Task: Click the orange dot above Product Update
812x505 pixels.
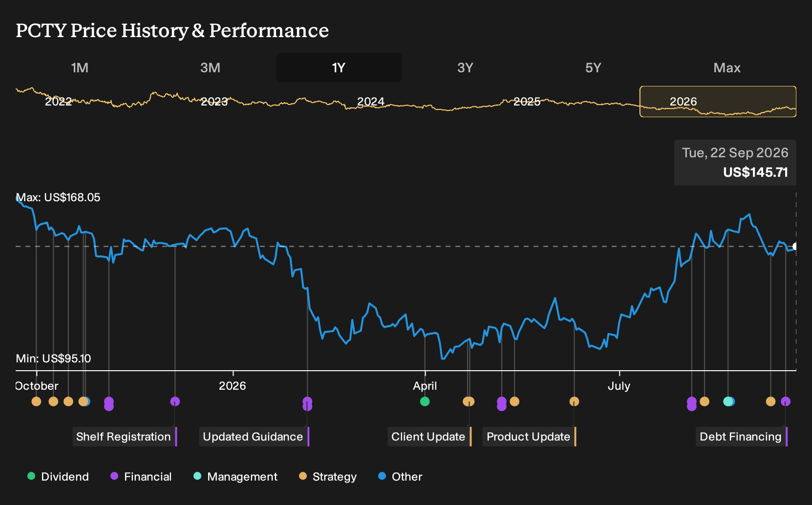Action: pyautogui.click(x=574, y=401)
